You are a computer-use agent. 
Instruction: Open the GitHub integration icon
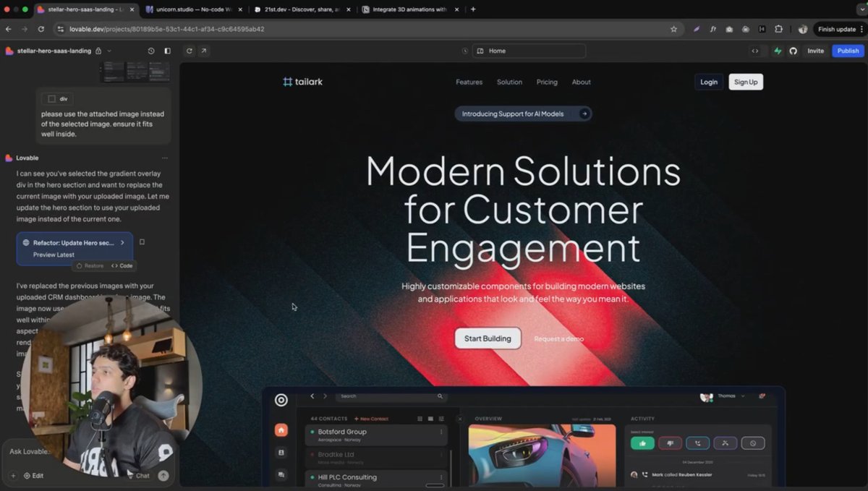[793, 51]
